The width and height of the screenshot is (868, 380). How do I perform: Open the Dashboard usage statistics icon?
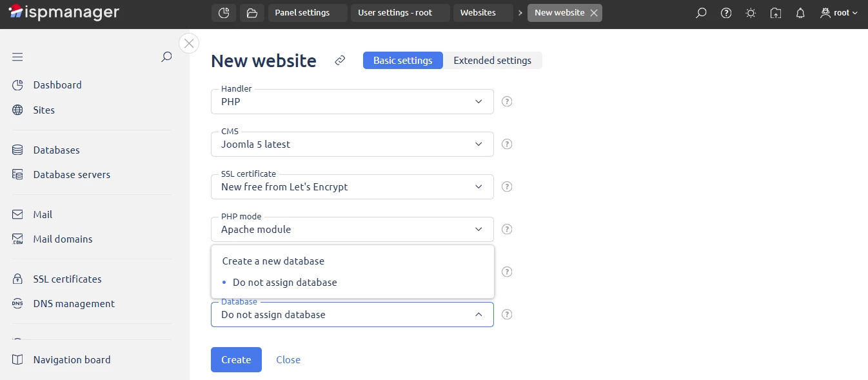point(224,12)
